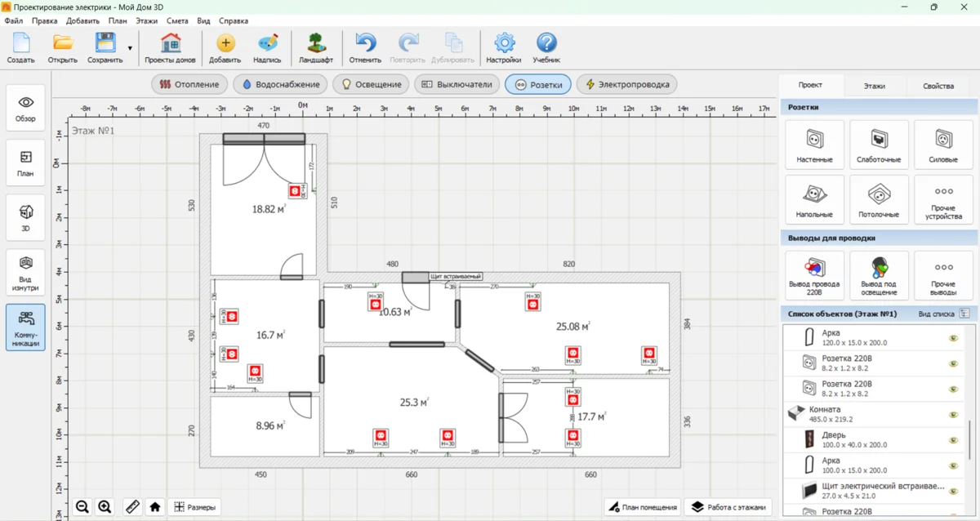Screen dimensions: 980x521
Task: Switch to the Отопление tab
Action: (189, 84)
